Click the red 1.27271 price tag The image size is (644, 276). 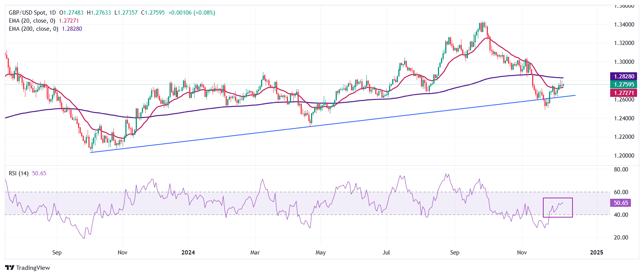[x=624, y=93]
